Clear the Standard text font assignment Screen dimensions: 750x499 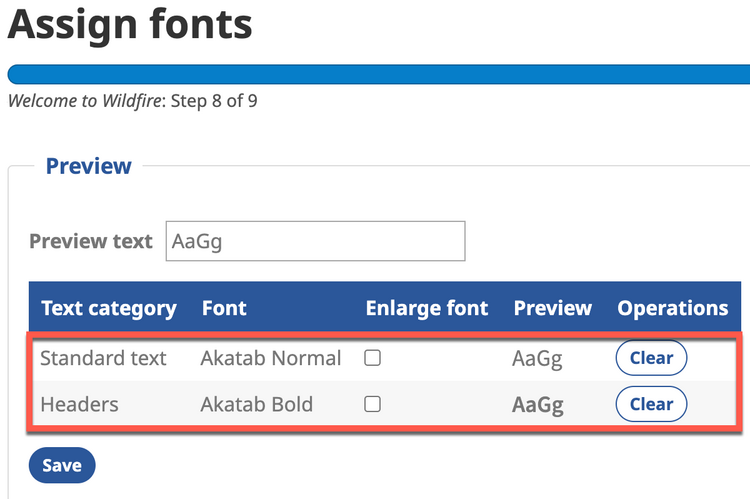coord(651,358)
